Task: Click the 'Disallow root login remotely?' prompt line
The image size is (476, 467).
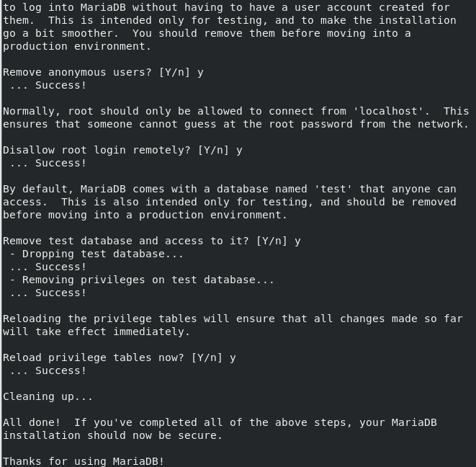Action: pos(122,151)
